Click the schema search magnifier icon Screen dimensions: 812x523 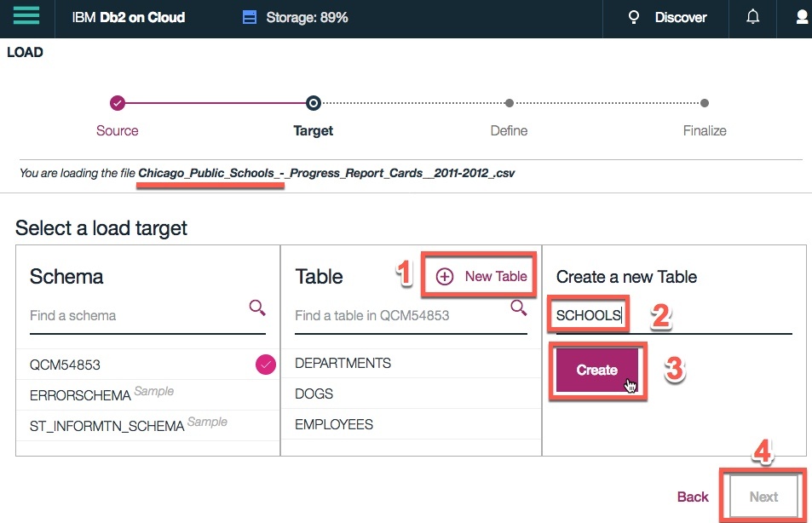pos(257,307)
